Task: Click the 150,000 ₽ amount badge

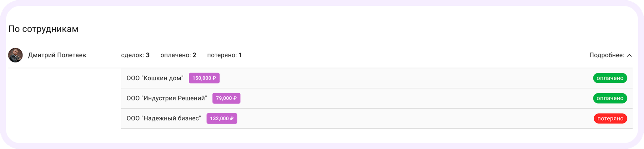Action: coord(204,78)
